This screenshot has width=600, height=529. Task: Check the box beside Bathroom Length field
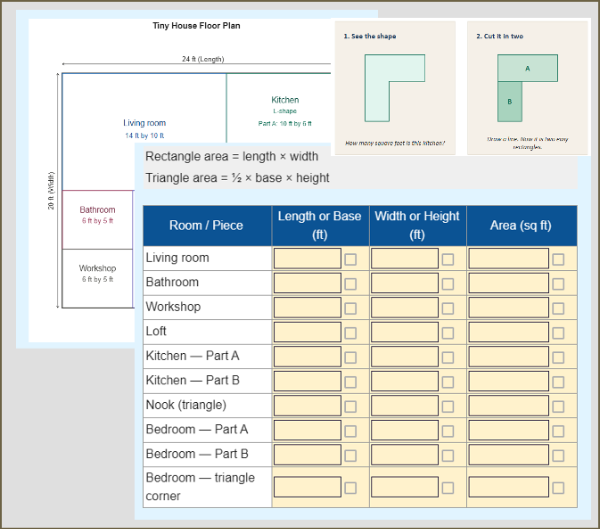tap(350, 284)
